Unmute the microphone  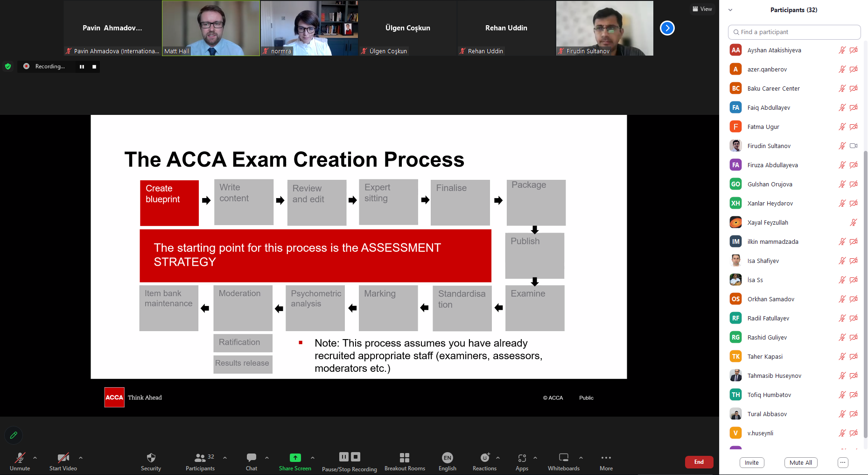pos(20,458)
